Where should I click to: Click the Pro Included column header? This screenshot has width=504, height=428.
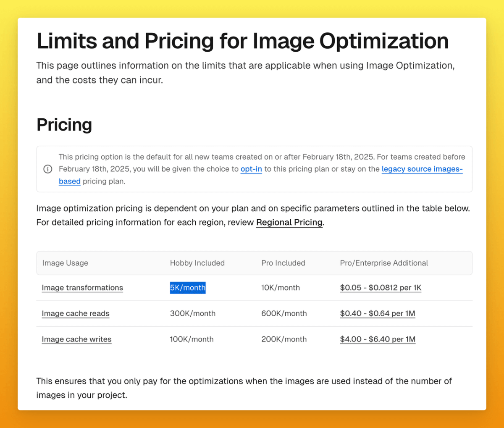point(283,263)
